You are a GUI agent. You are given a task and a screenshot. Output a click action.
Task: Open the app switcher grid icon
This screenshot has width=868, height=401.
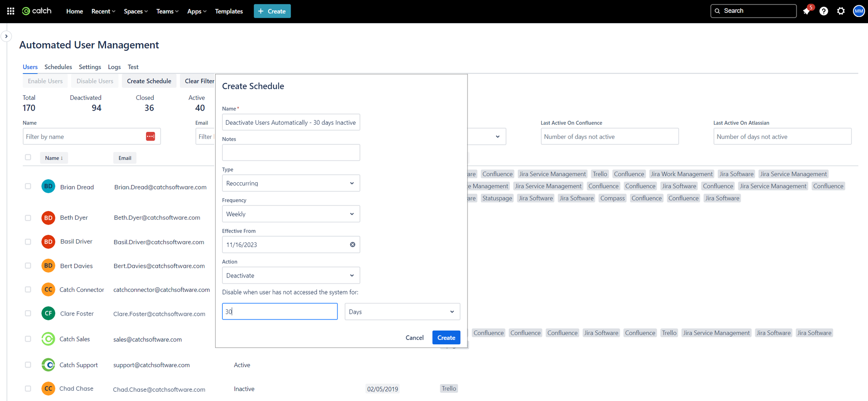click(11, 11)
